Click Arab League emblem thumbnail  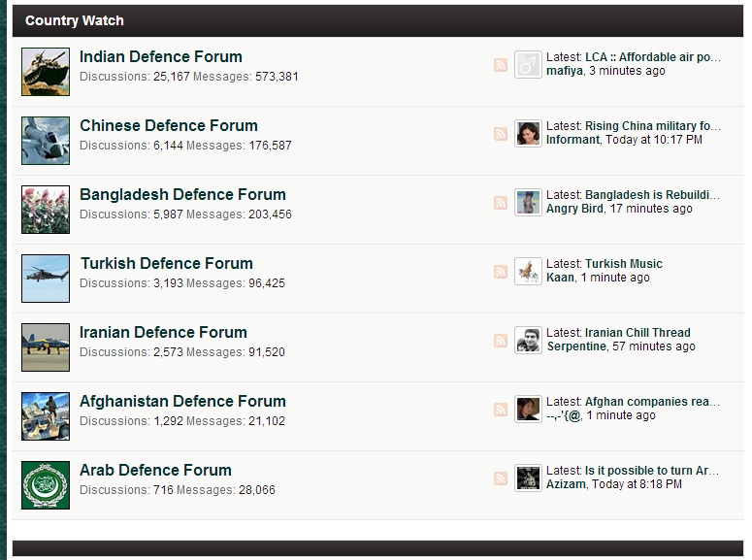[46, 485]
